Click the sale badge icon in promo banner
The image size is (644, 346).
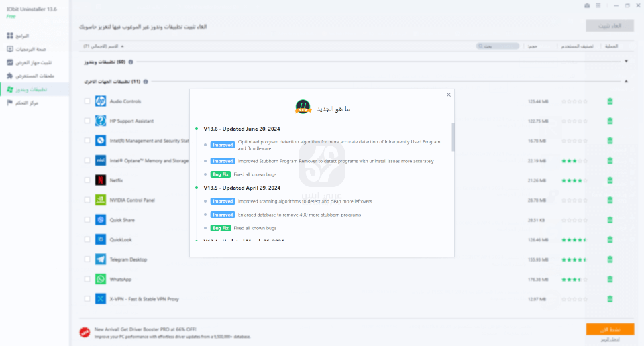85,332
